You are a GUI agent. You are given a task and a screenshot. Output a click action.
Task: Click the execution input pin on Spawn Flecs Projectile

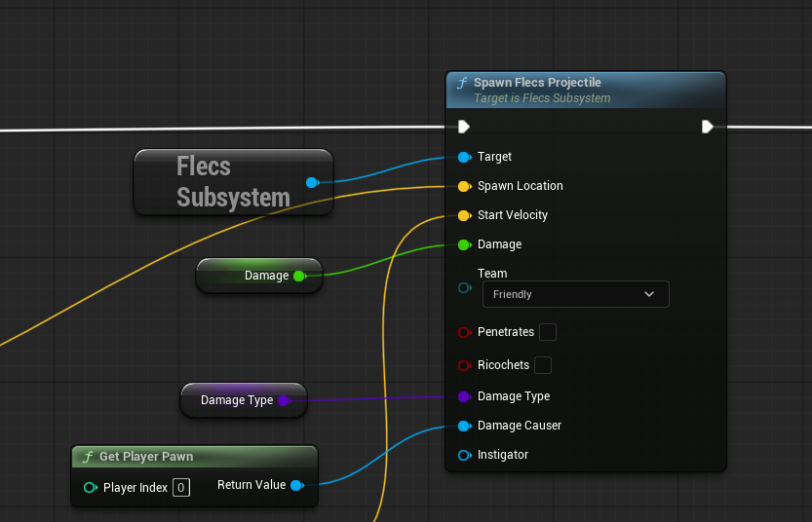tap(464, 127)
